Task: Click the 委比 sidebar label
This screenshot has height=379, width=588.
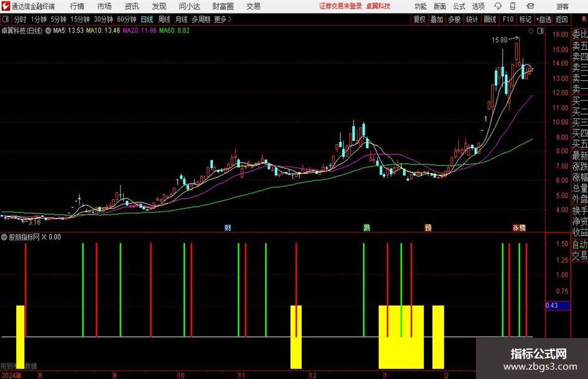Action: [580, 34]
